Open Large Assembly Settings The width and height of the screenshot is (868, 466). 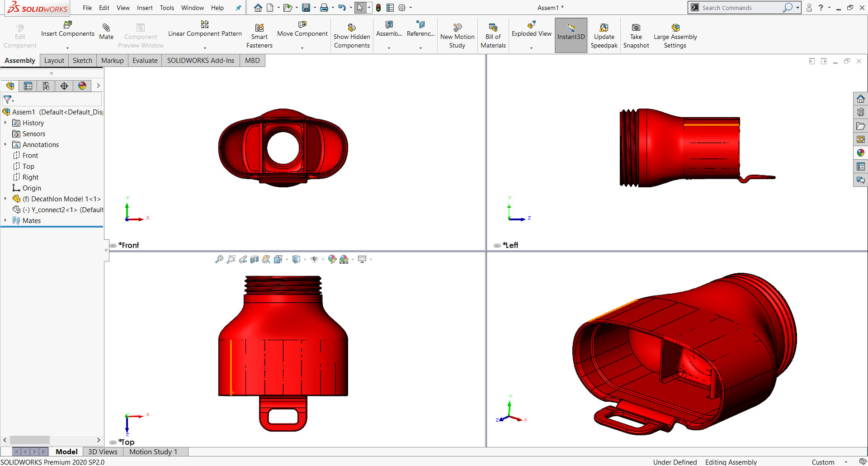(675, 36)
